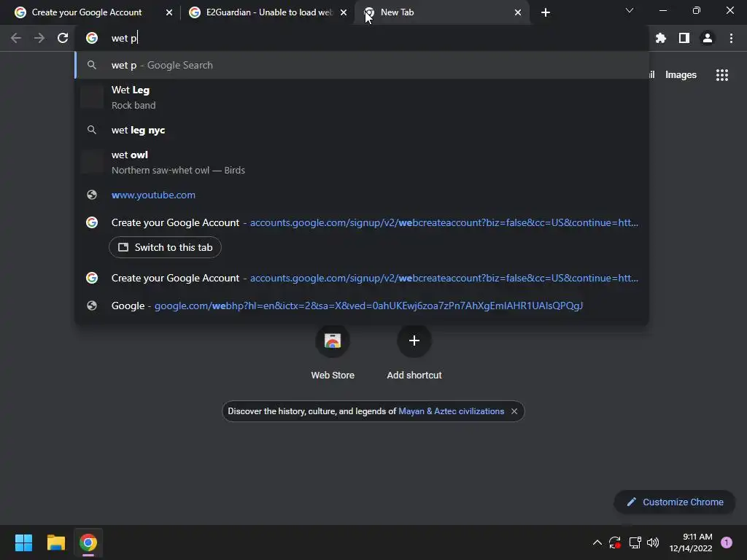Click the sync status tray icon

[x=614, y=542]
